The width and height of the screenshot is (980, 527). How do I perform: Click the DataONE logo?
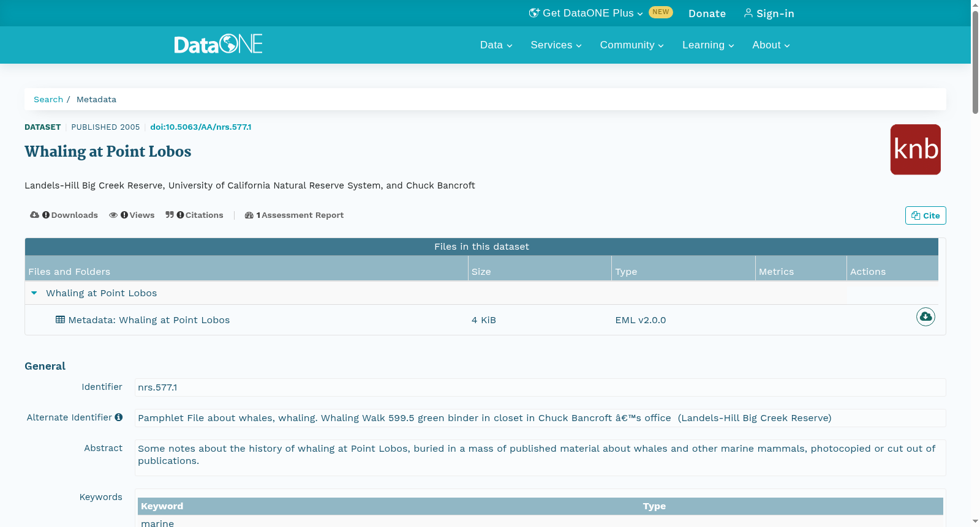click(x=218, y=44)
